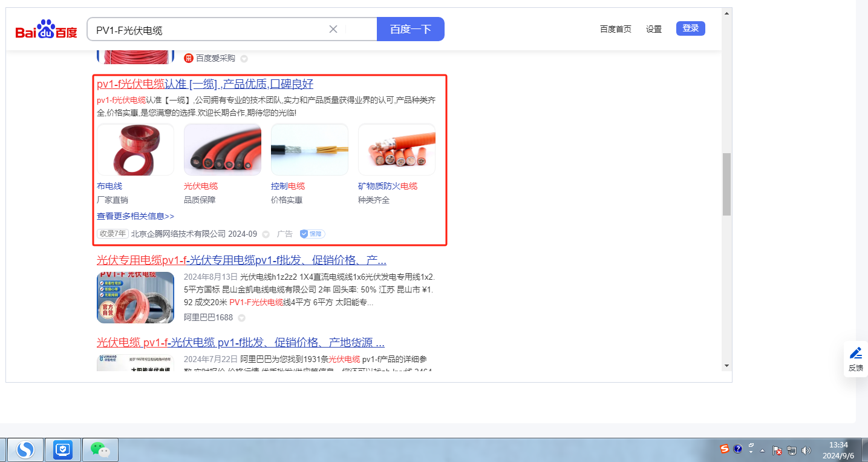868x462 pixels.
Task: Open the Sogou browser taskbar icon
Action: click(25, 449)
